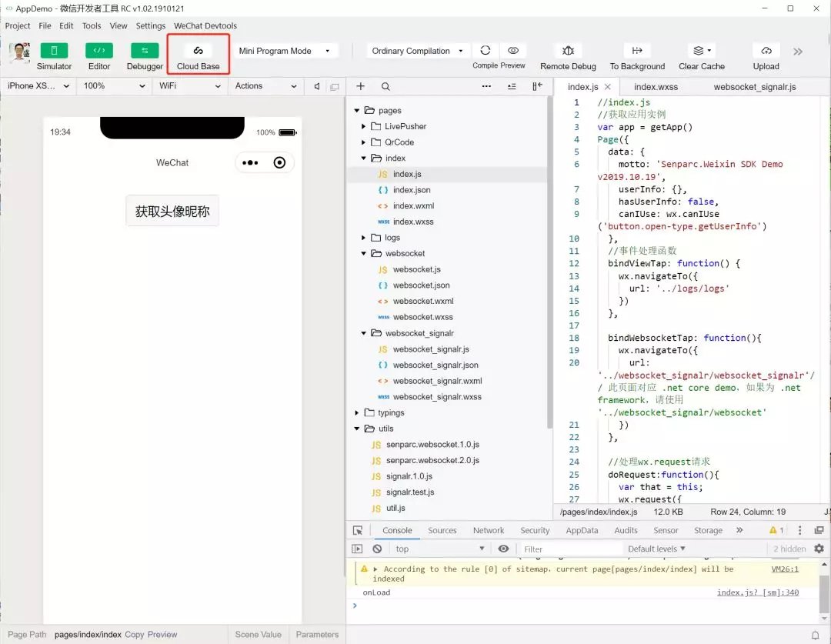Detach the simulator window icon
This screenshot has width=831, height=644.
pos(335,86)
